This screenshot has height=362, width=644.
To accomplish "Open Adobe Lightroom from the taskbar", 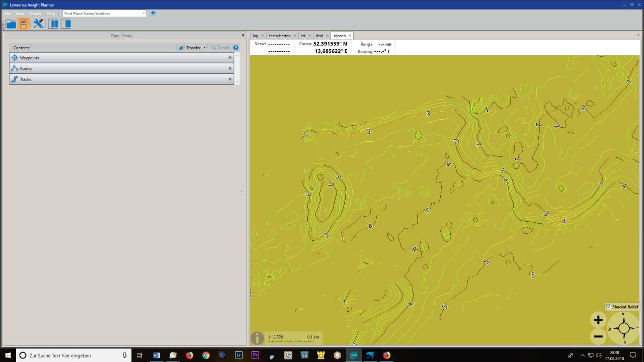I will pyautogui.click(x=238, y=355).
